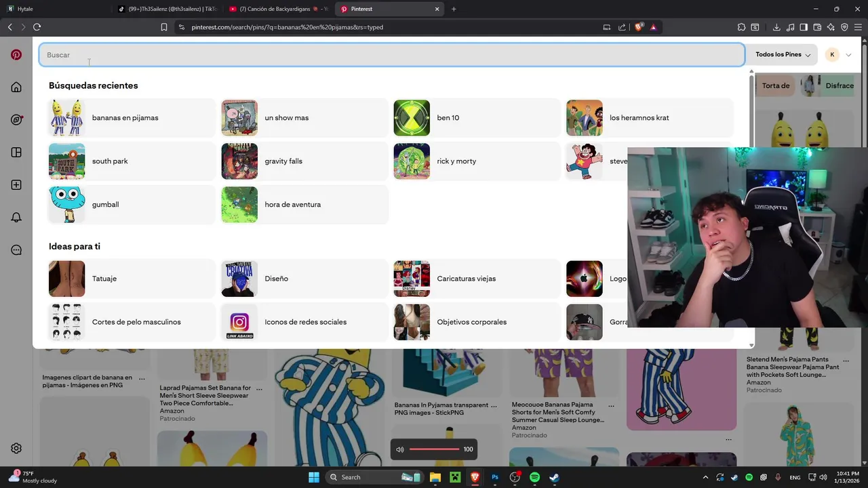Open more options for Bananas In Pyjamas PNG pin

click(494, 405)
